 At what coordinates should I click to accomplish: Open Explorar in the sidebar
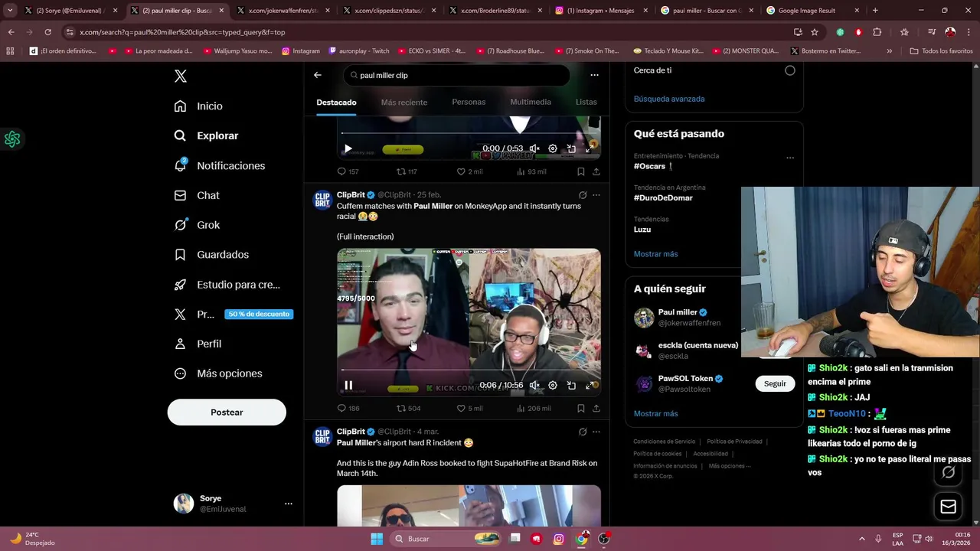click(206, 135)
